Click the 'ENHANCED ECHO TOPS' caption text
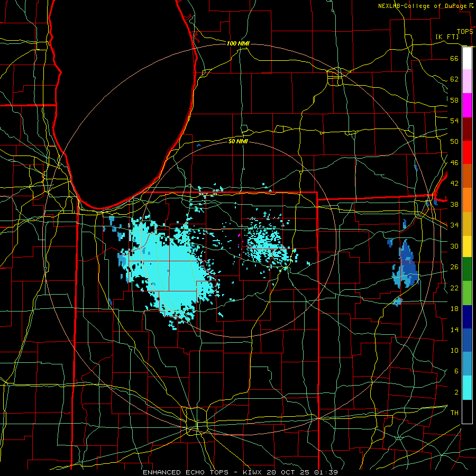This screenshot has width=476, height=476. pyautogui.click(x=186, y=472)
